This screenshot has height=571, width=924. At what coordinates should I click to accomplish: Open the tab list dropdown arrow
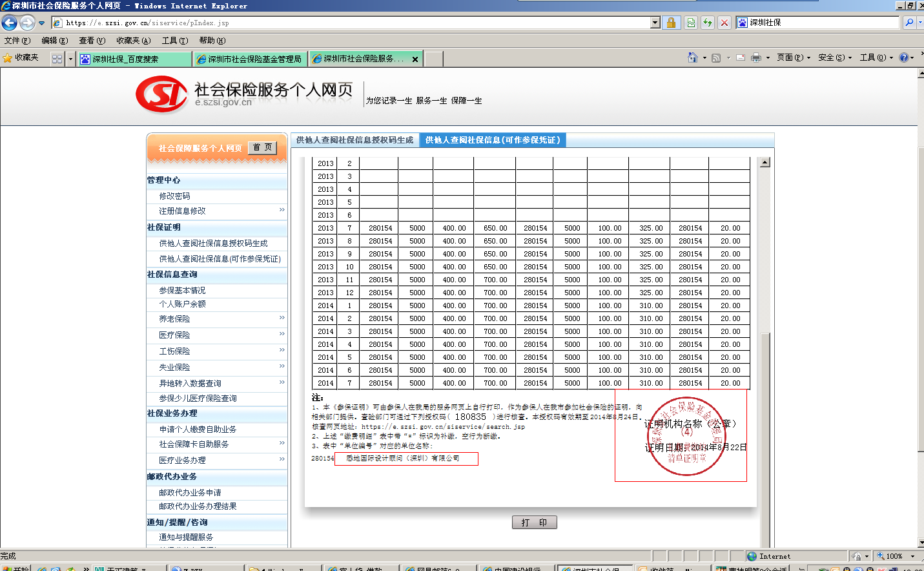[70, 59]
